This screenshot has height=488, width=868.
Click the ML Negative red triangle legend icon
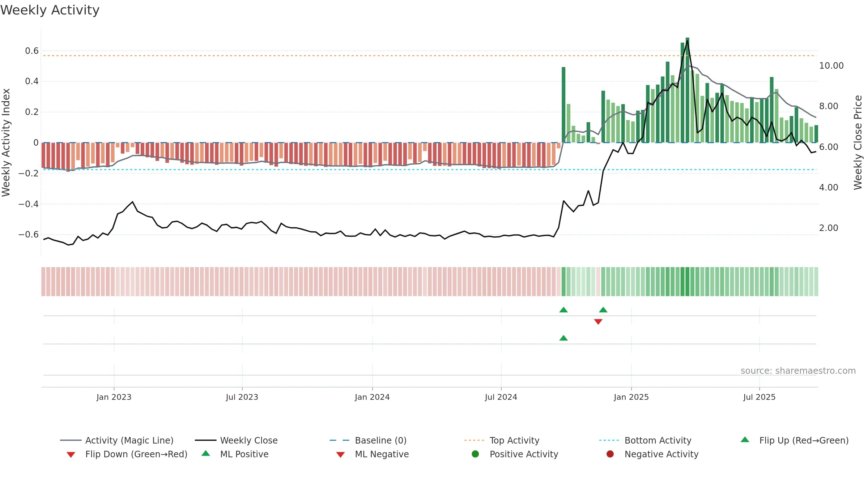340,455
